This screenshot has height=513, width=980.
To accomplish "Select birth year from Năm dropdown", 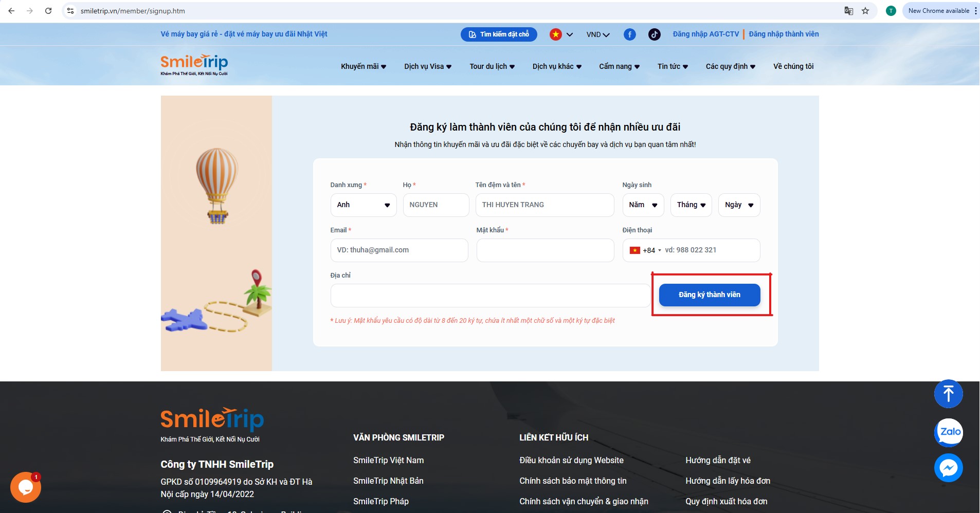I will [x=643, y=205].
